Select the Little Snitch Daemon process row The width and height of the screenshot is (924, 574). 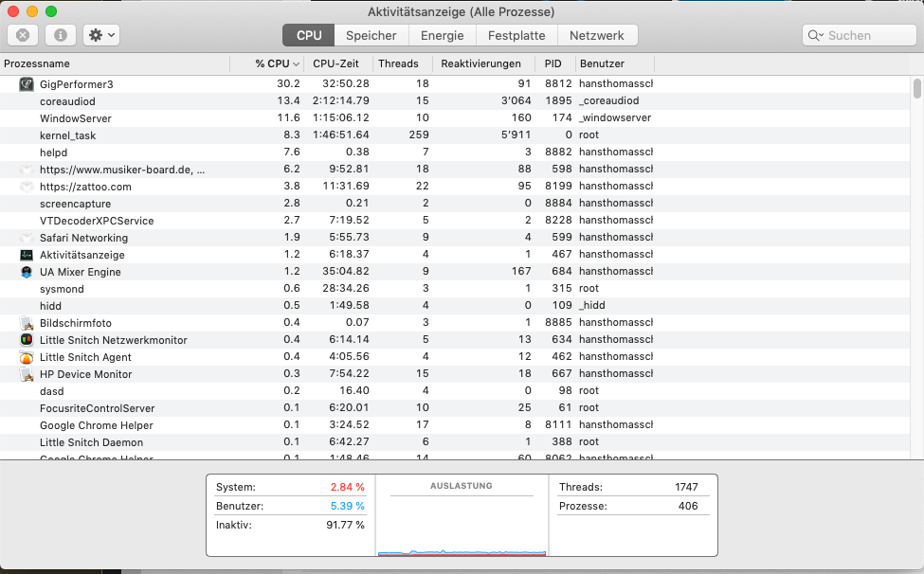coord(455,442)
